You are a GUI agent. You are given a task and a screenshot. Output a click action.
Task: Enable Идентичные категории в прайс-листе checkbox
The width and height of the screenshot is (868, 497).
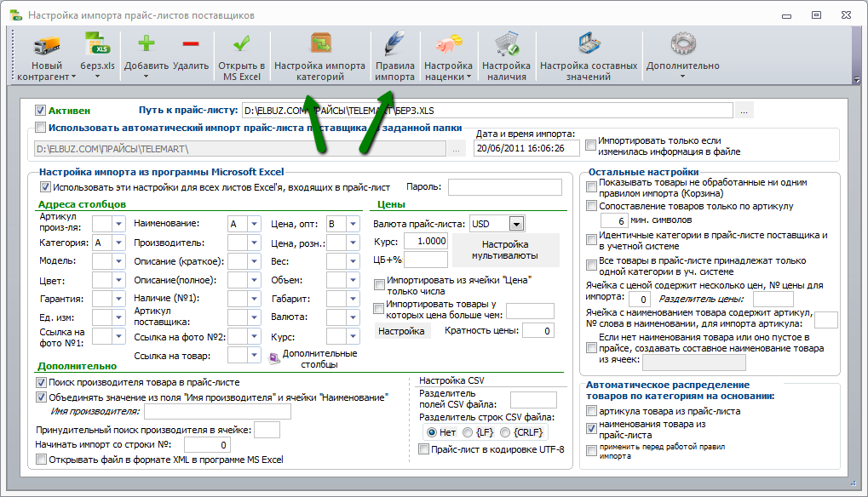coord(591,240)
